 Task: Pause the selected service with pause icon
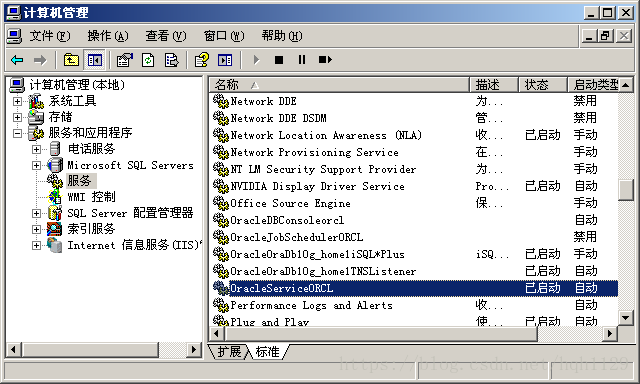coord(302,60)
